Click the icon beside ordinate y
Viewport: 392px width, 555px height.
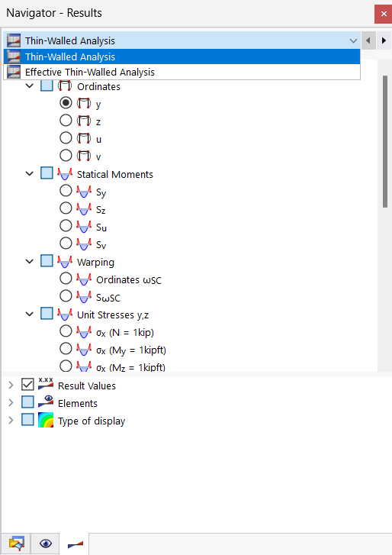point(84,103)
